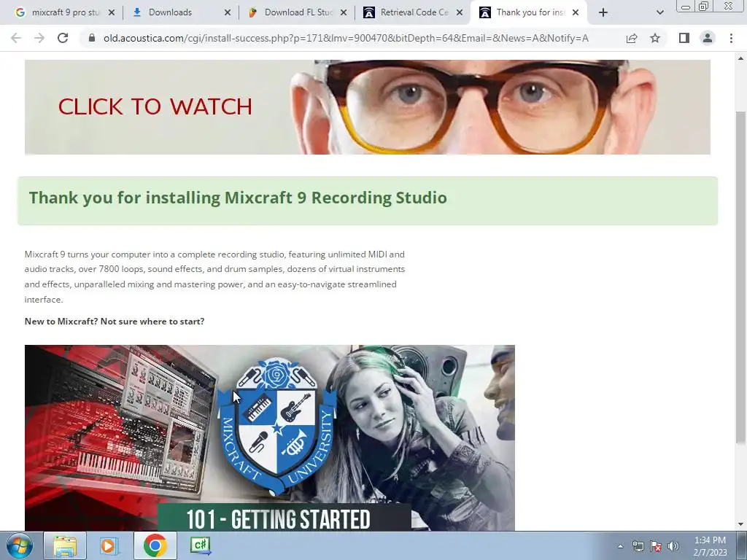The width and height of the screenshot is (747, 560).
Task: Switch to the Retrieval Code Center tab
Action: (x=414, y=12)
